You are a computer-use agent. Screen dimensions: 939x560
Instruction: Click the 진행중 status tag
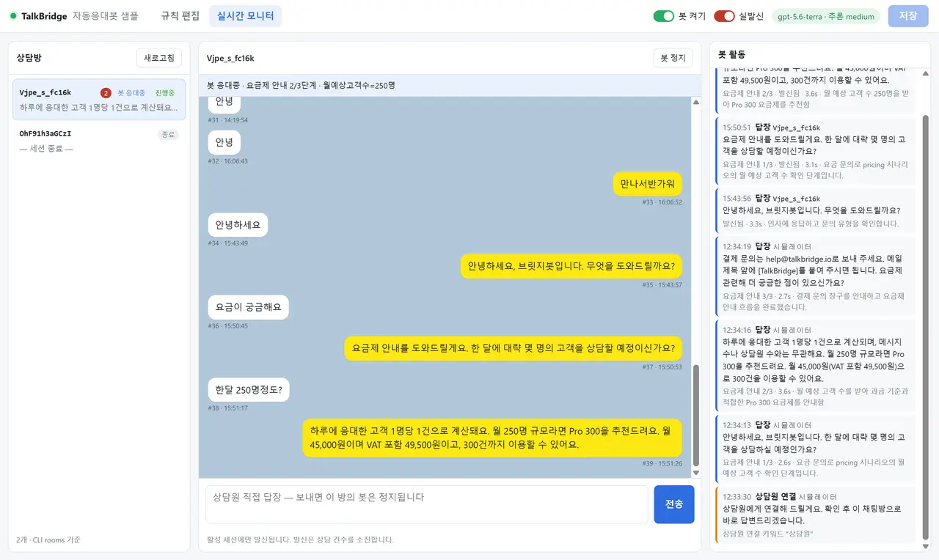165,93
